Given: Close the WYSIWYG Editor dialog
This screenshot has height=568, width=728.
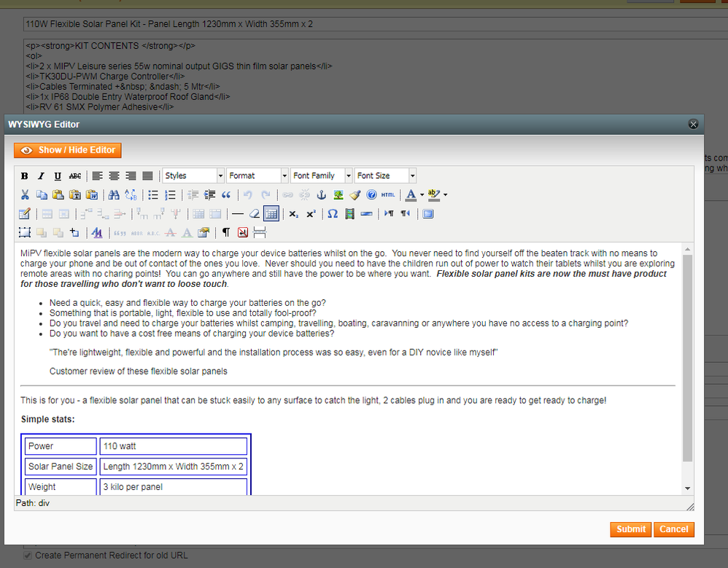Looking at the screenshot, I should click(694, 125).
